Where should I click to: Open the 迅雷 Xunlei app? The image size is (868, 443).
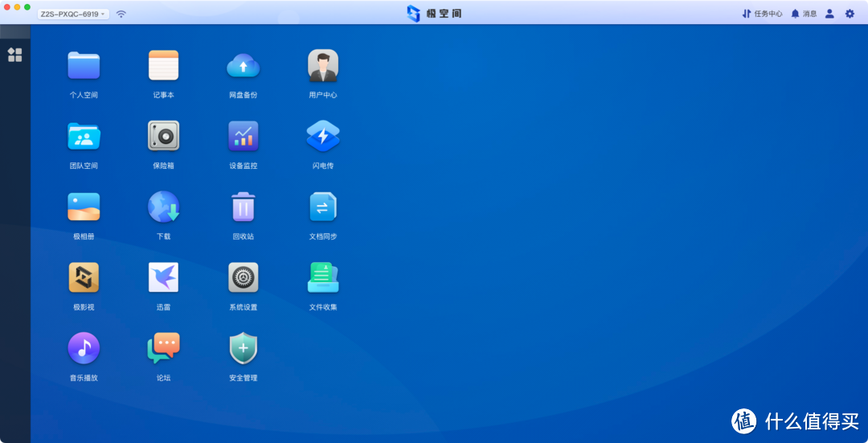163,277
